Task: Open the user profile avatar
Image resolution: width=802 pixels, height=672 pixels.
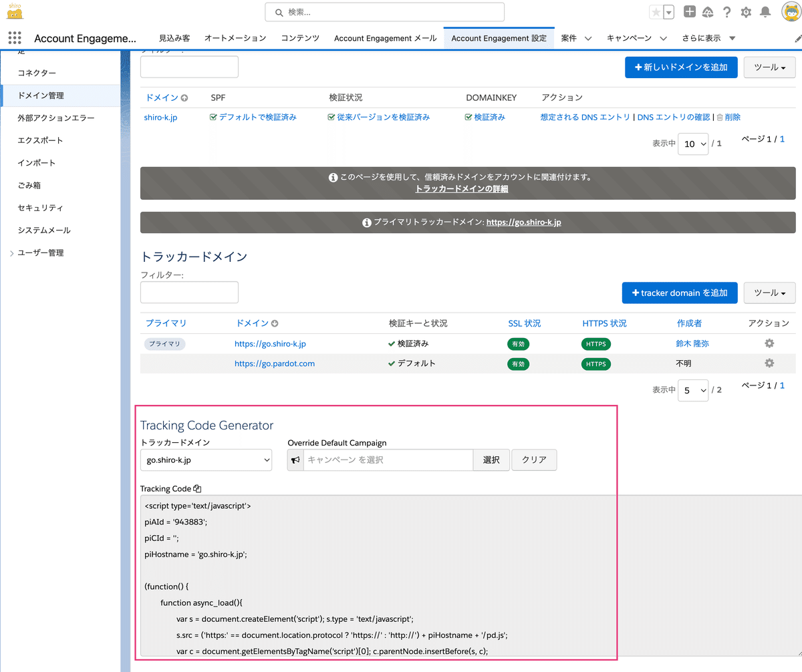Action: click(x=791, y=12)
